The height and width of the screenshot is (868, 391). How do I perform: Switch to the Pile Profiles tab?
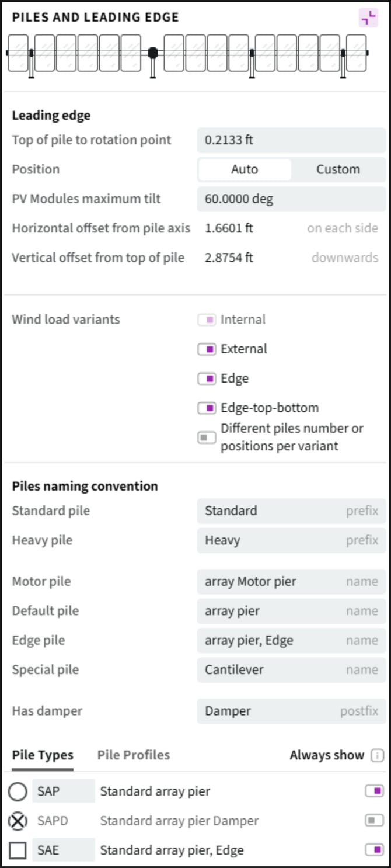133,755
